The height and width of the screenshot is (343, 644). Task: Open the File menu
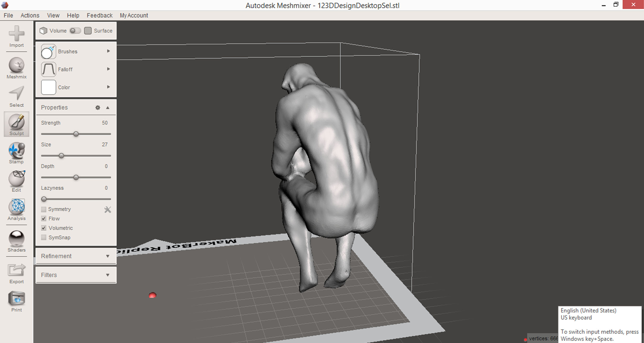[x=8, y=15]
